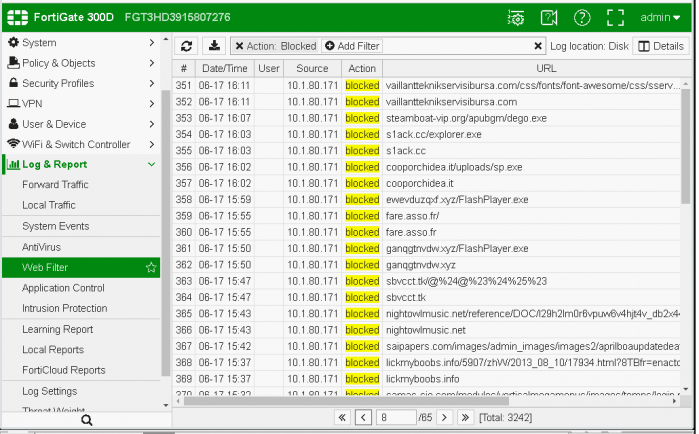Open Log location: Disk selector
Screen dimensions: 699x434
pos(589,46)
